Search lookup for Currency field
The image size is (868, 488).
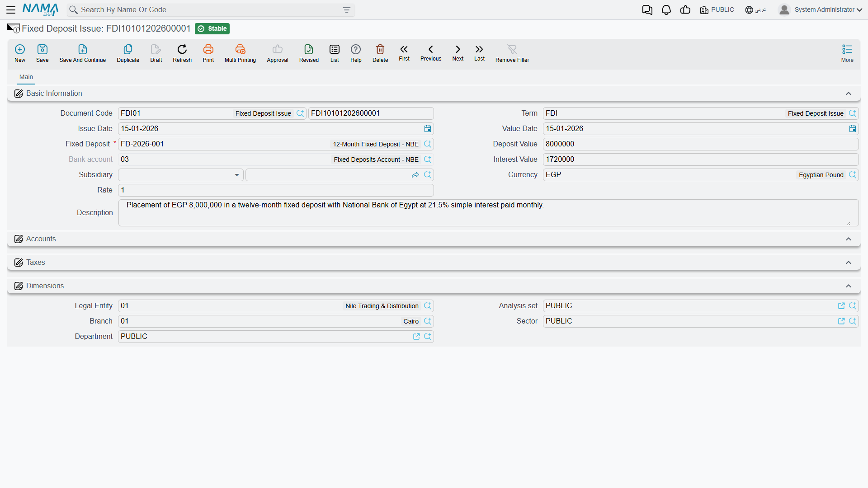(853, 175)
